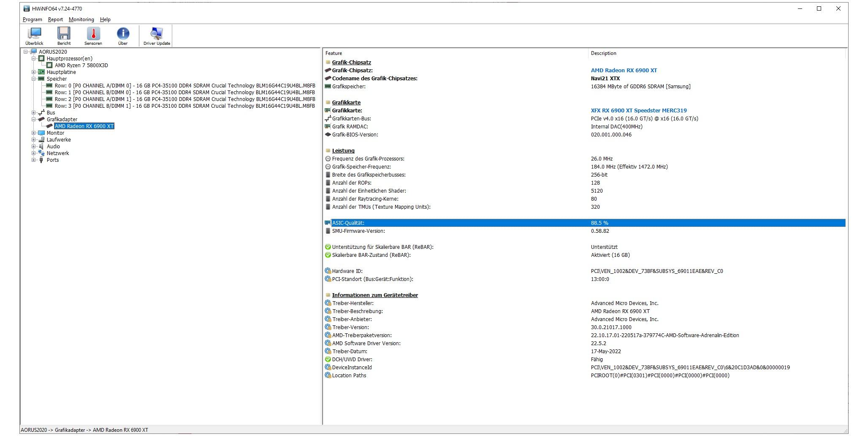Screen dimensions: 868x436
Task: Click the green check icon beside Skalierbare BAR-Zustand
Action: click(328, 255)
